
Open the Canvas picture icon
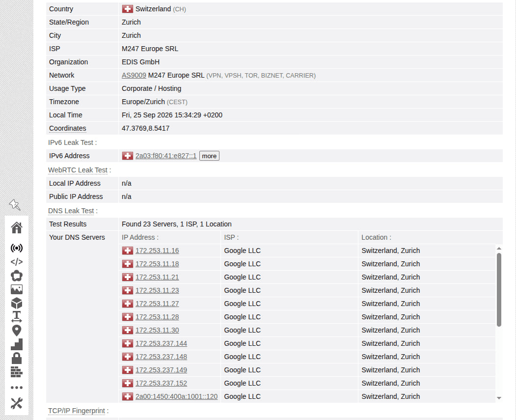tap(17, 289)
